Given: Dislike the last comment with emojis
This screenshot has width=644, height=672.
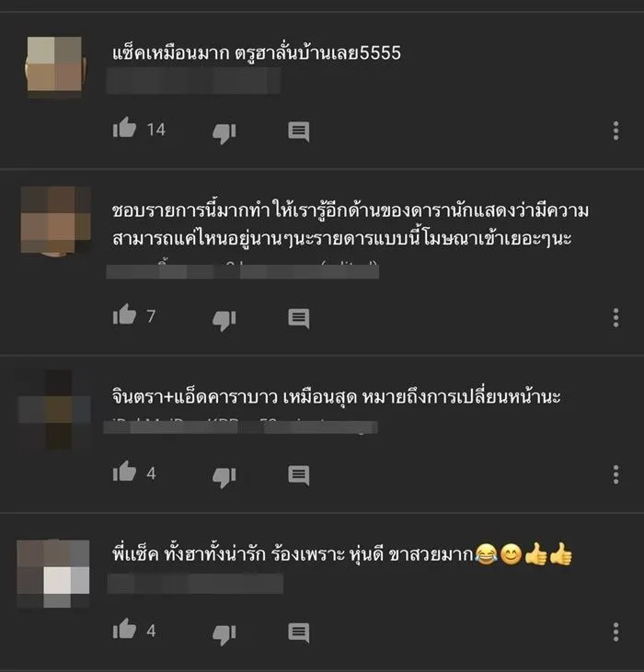Looking at the screenshot, I should tap(224, 634).
